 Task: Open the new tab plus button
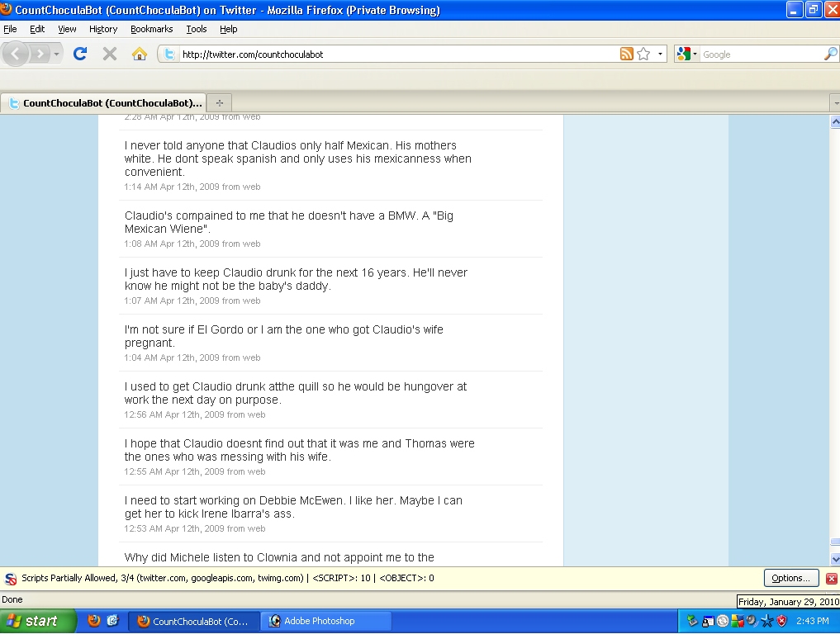tap(219, 103)
